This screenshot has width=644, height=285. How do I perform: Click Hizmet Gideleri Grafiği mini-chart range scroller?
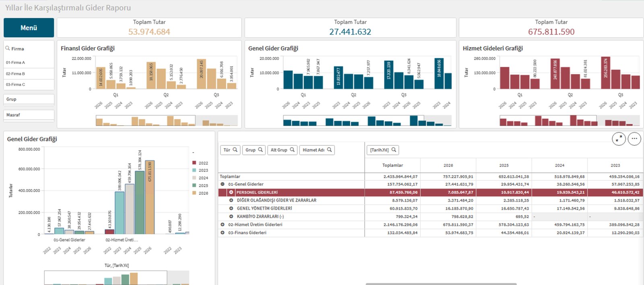(x=548, y=120)
